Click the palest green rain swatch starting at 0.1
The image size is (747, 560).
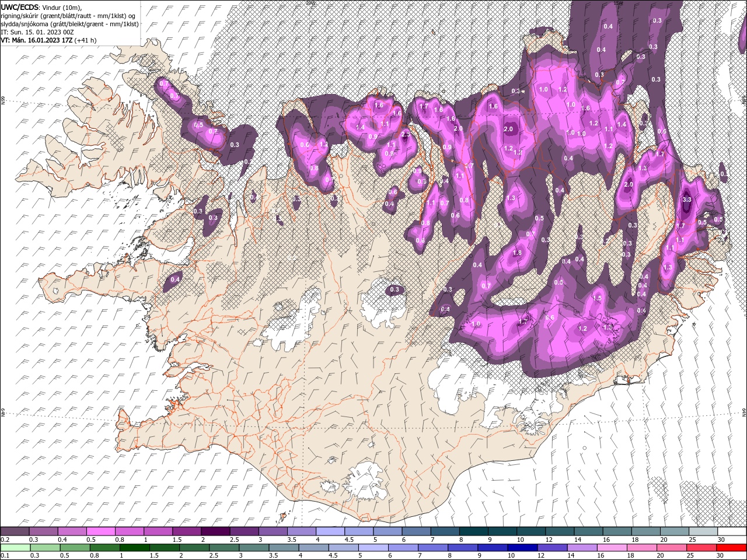click(x=15, y=548)
